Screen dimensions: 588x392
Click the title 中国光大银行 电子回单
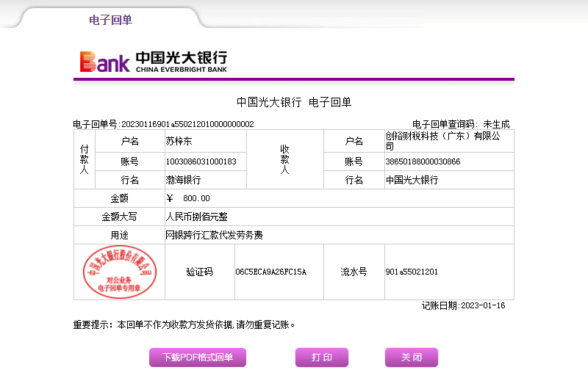coord(293,102)
